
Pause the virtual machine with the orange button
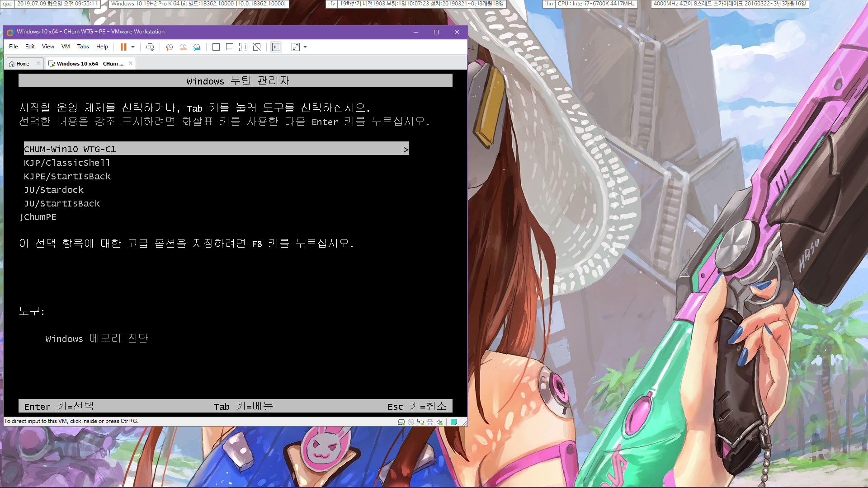click(x=123, y=47)
